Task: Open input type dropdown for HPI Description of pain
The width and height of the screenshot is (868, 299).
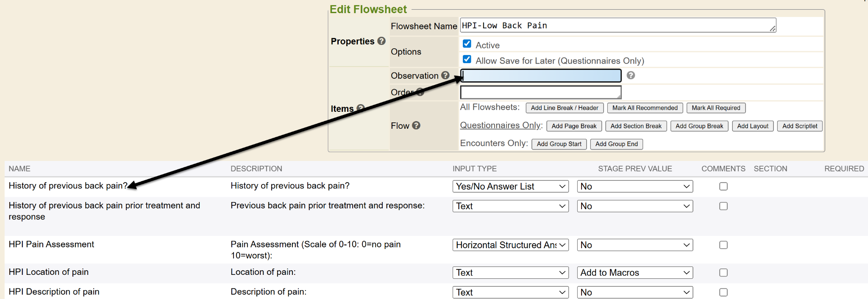Action: point(510,292)
